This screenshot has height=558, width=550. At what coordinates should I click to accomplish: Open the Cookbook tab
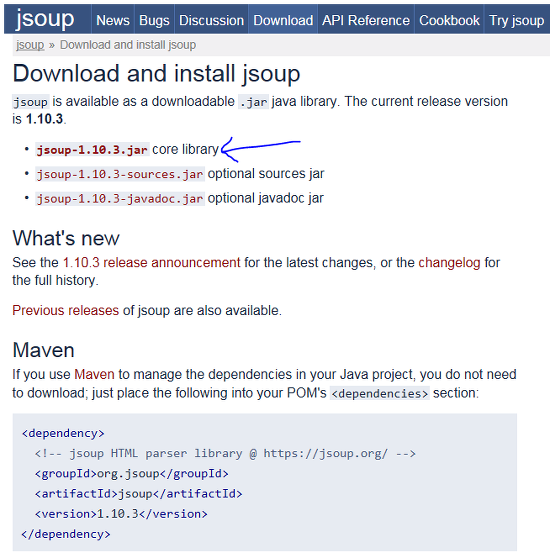point(449,20)
